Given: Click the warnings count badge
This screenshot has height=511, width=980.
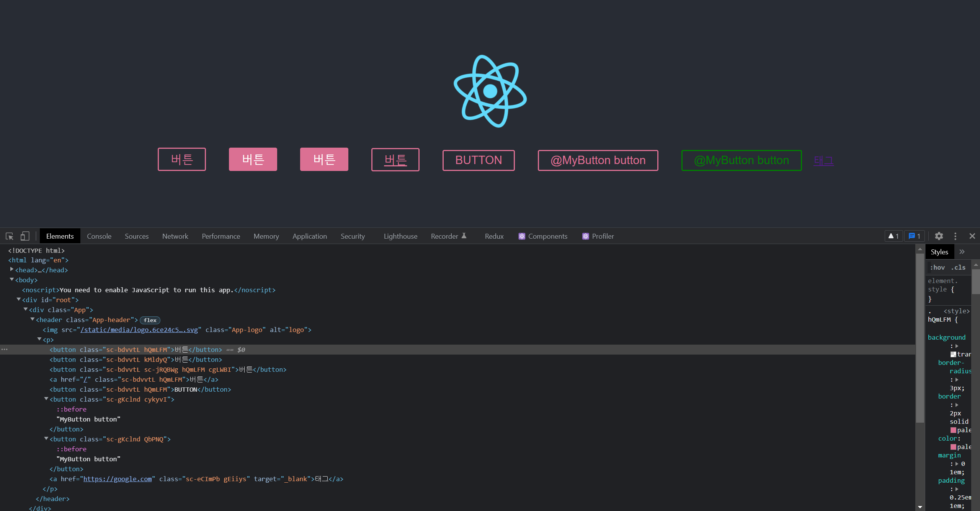Looking at the screenshot, I should tap(893, 236).
